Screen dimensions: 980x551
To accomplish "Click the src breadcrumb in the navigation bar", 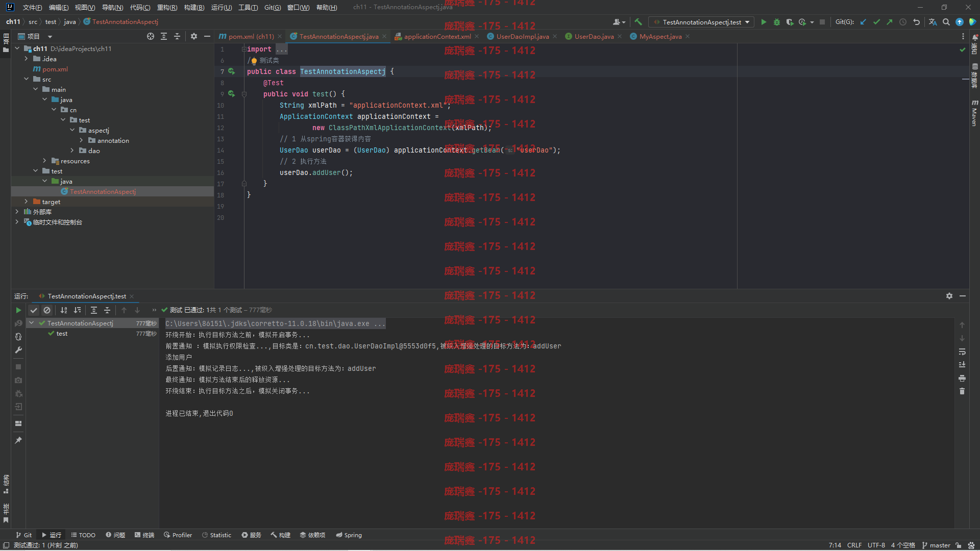I will pyautogui.click(x=33, y=22).
